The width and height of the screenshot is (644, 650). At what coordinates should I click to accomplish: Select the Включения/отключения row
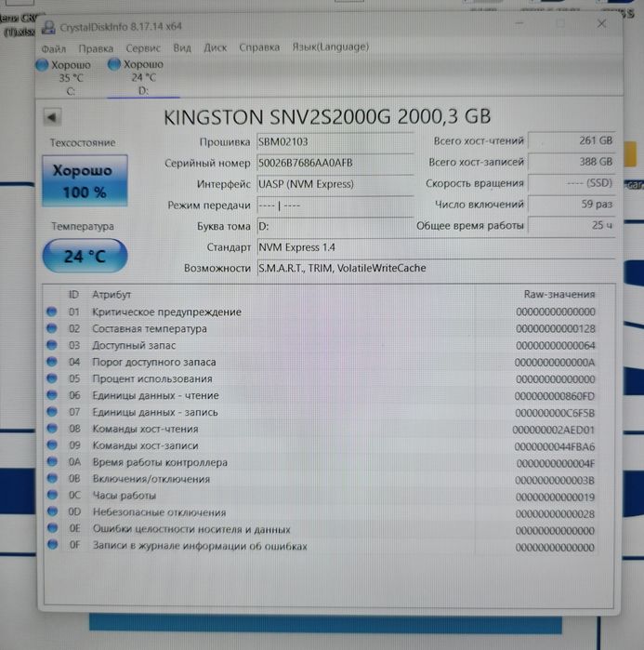[322, 479]
